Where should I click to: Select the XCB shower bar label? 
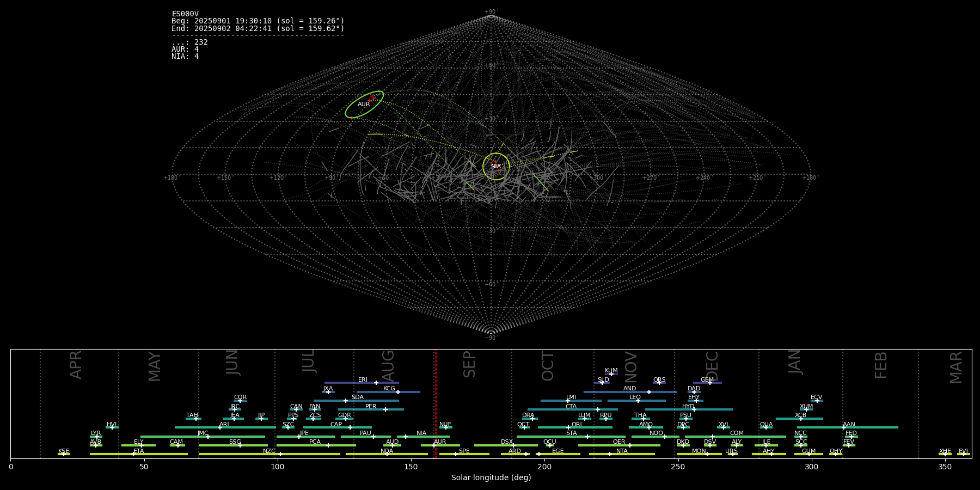click(x=800, y=415)
